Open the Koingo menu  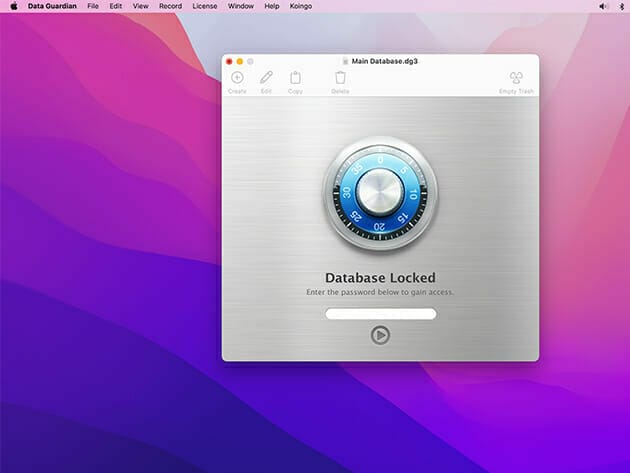coord(301,6)
